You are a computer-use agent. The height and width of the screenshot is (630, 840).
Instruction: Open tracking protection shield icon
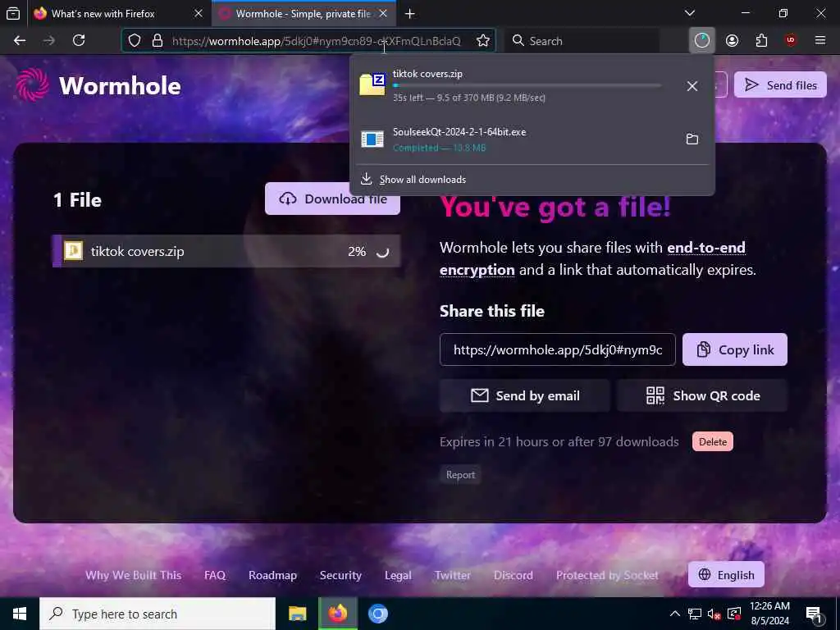tap(135, 41)
